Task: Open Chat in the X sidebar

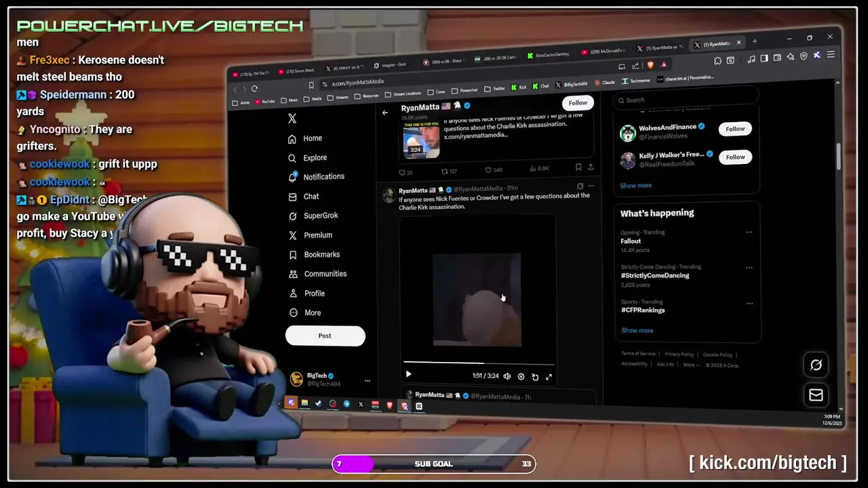Action: 303,197
